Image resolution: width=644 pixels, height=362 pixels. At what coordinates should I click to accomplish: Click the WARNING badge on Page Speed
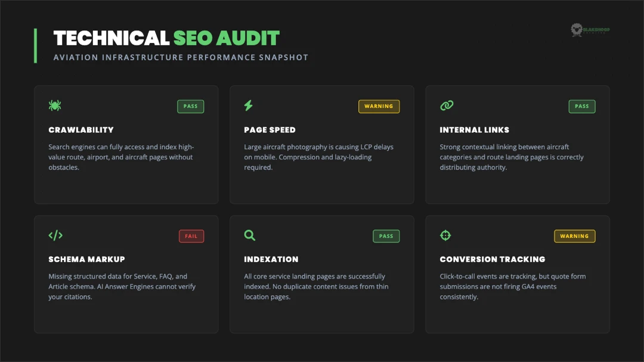[x=379, y=106]
